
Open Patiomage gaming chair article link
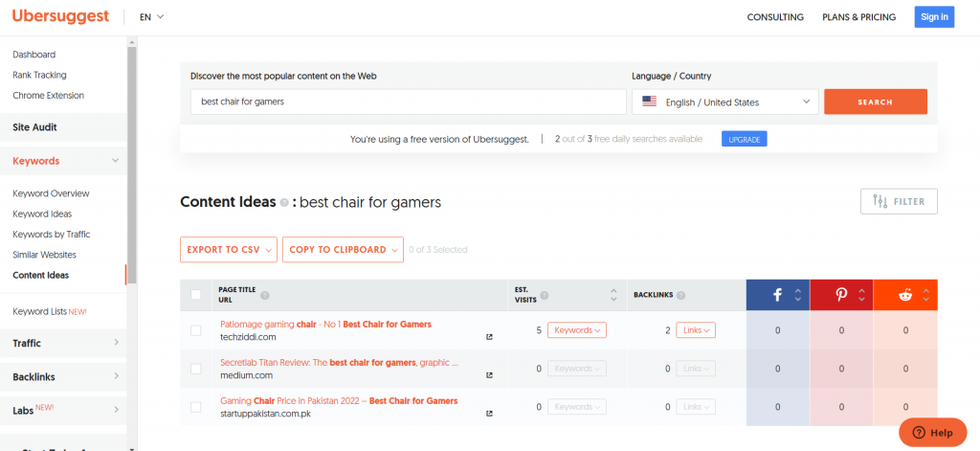325,324
